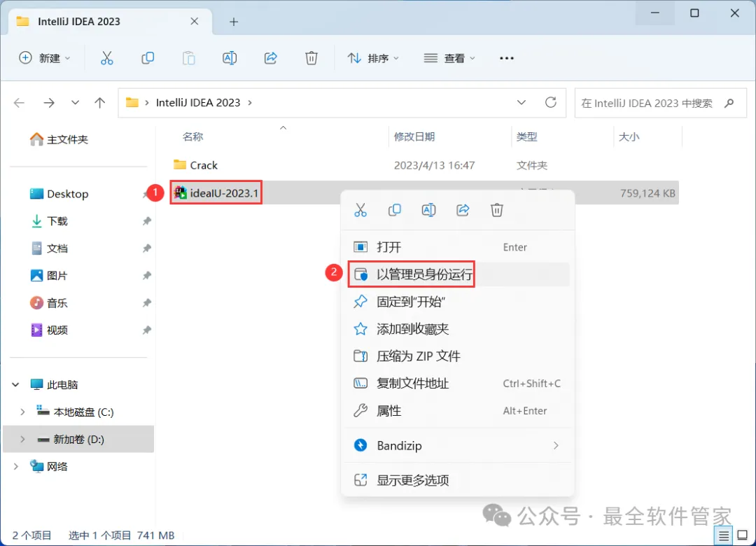This screenshot has height=546, width=756.
Task: Collapse the 此电脑 tree node
Action: click(x=15, y=384)
